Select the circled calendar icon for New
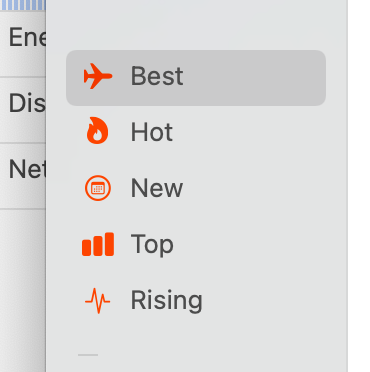The height and width of the screenshot is (372, 370). [x=97, y=188]
